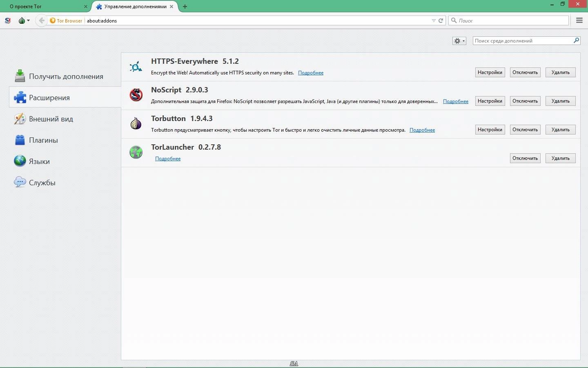Open Подробнее link for HTTPS-Everywhere
This screenshot has height=368, width=588.
pyautogui.click(x=311, y=73)
